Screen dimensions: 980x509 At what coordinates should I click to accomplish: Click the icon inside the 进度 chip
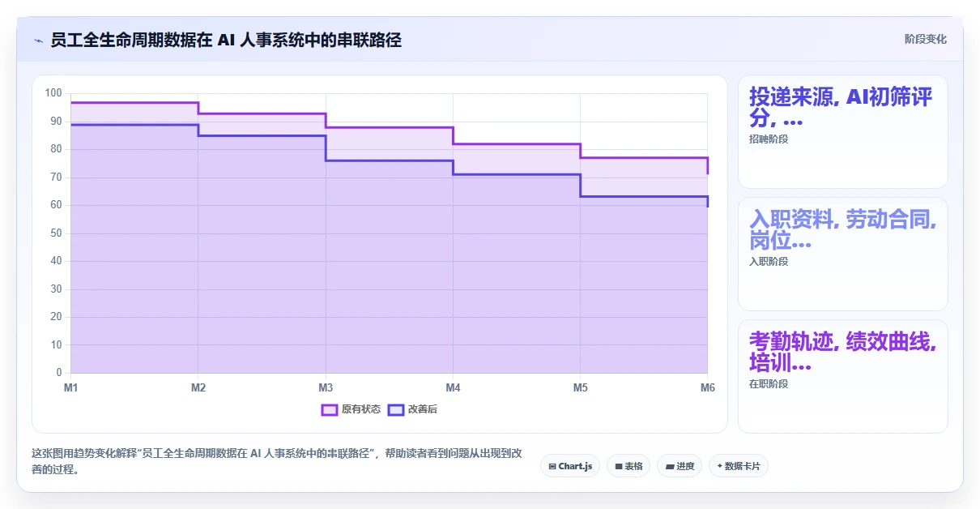[x=670, y=466]
